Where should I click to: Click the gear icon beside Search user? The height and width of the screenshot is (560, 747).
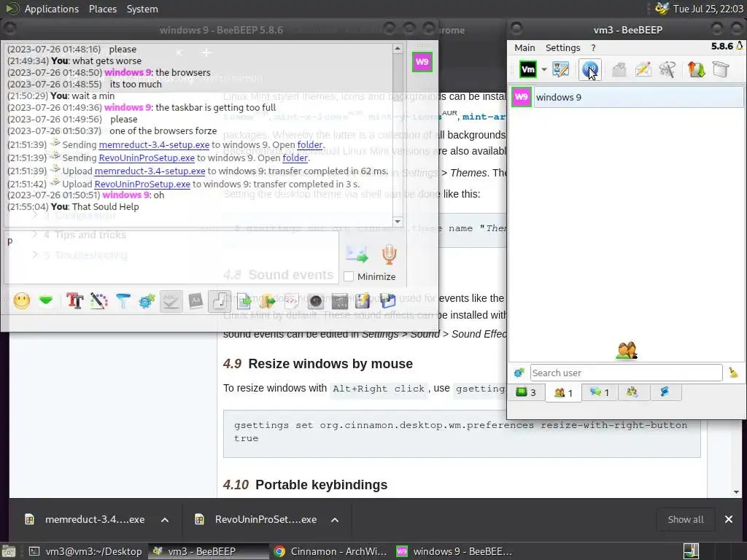[x=519, y=373]
